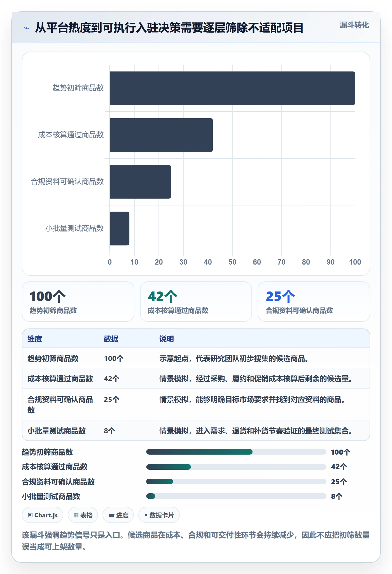Click the 成本核算通过商品数 progress bar
392x574 pixels.
(x=236, y=467)
